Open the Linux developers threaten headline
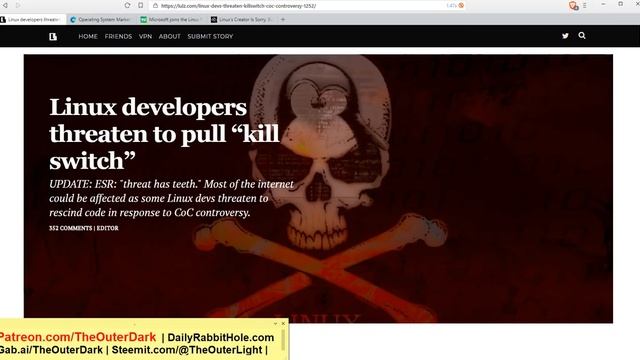The image size is (640, 360). pyautogui.click(x=164, y=133)
